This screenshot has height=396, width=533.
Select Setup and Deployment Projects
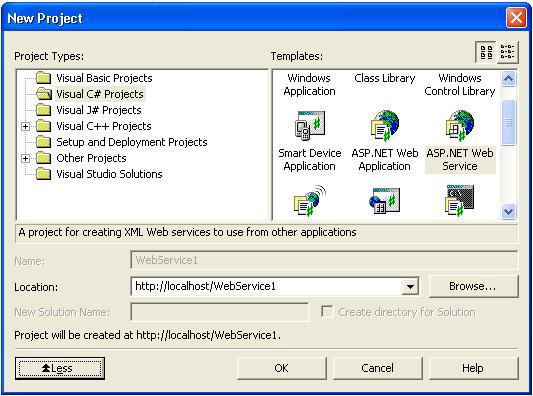click(132, 142)
